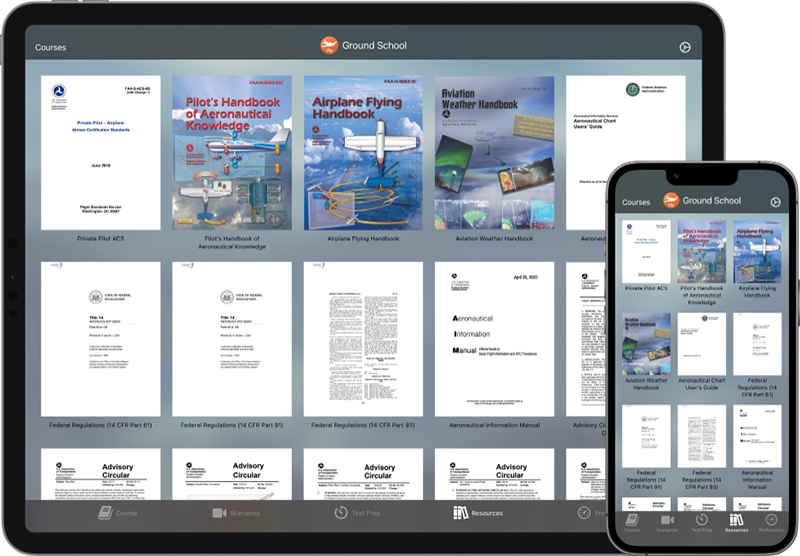Tap the Resources books icon on iPad

pyautogui.click(x=460, y=513)
